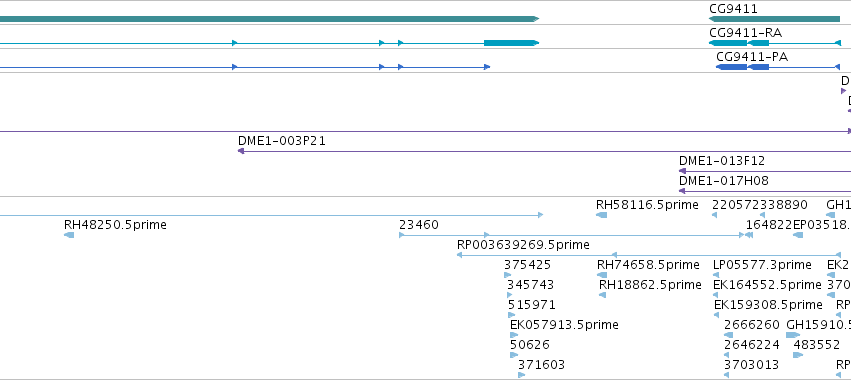Viewport: 851px width, 380px height.
Task: Click the RH74658.5prime arrow marker
Action: click(602, 275)
